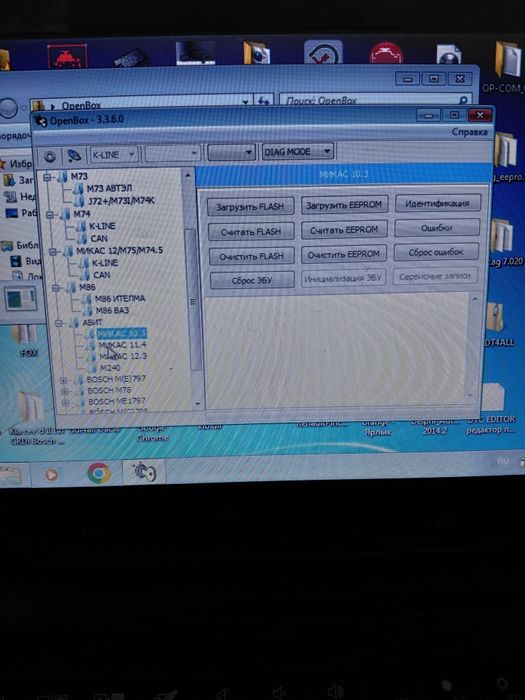Open the media player taskbar icon
525x700 pixels.
[51, 474]
